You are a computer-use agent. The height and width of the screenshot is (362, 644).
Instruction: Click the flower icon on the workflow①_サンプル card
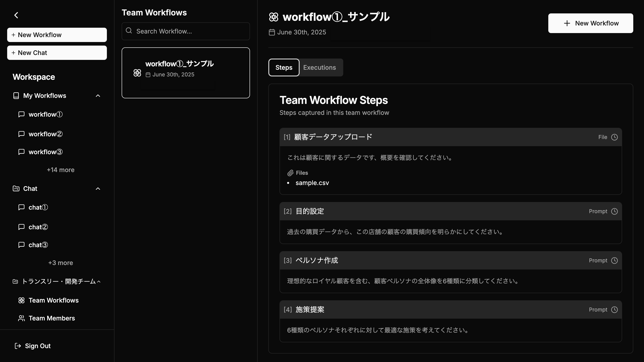pos(137,73)
